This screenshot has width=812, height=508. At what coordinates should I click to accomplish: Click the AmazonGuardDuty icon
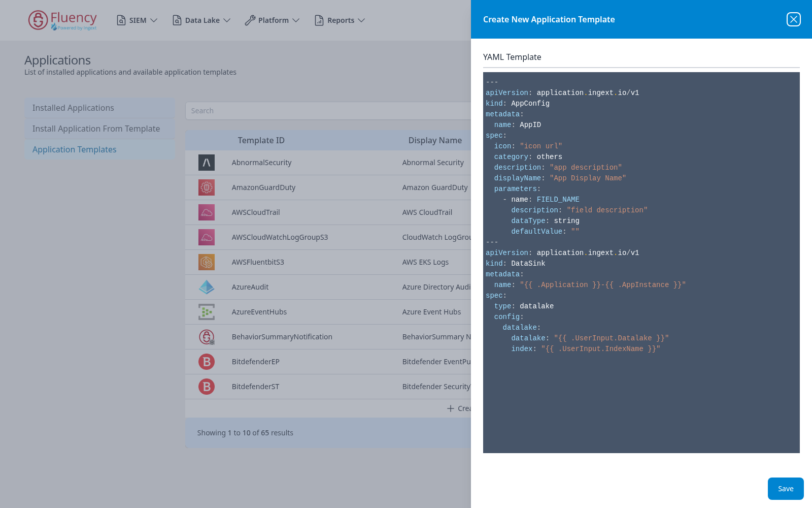(207, 187)
